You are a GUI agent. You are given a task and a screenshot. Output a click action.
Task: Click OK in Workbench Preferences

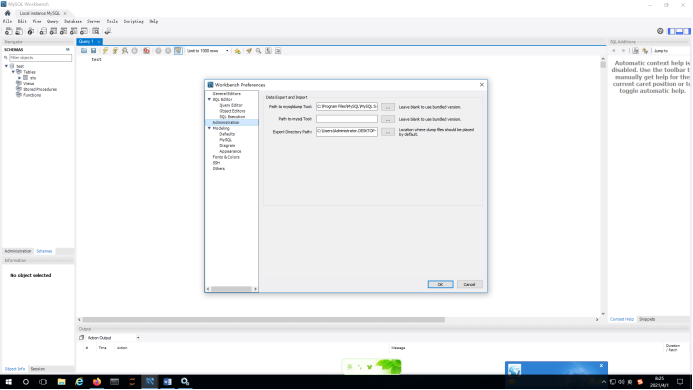[x=440, y=284]
